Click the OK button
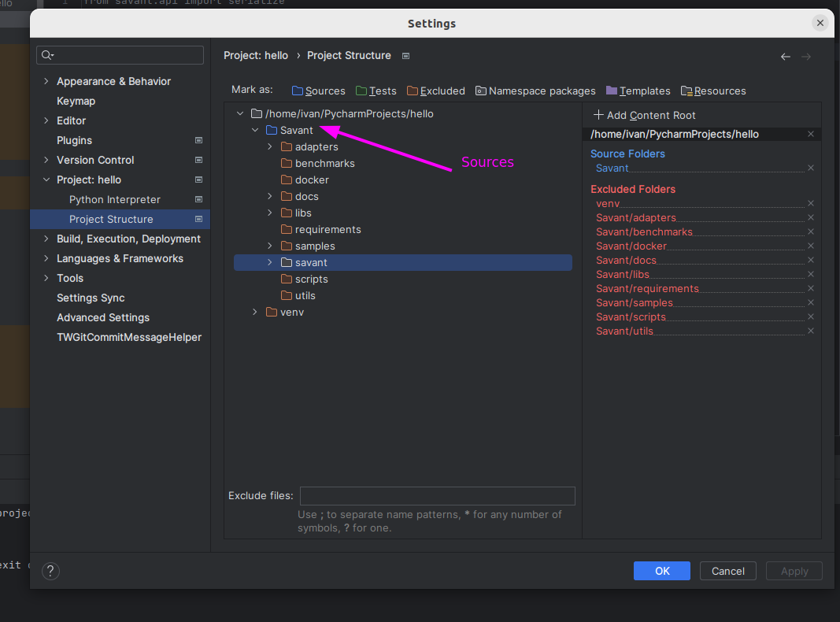Screen dimensions: 840x622 coord(661,571)
